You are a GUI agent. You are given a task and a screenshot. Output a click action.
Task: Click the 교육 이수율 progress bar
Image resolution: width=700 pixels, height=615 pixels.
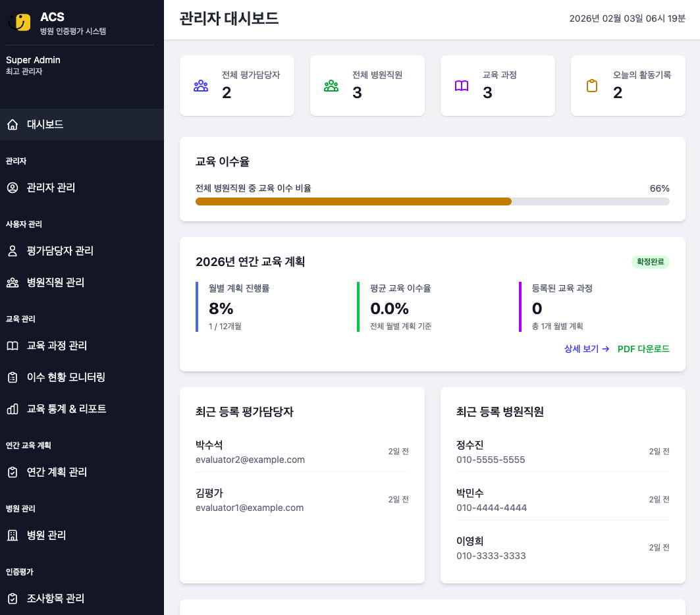click(433, 201)
